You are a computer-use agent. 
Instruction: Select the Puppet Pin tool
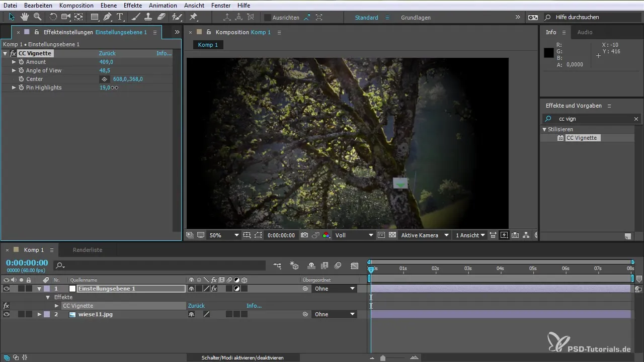pos(193,17)
